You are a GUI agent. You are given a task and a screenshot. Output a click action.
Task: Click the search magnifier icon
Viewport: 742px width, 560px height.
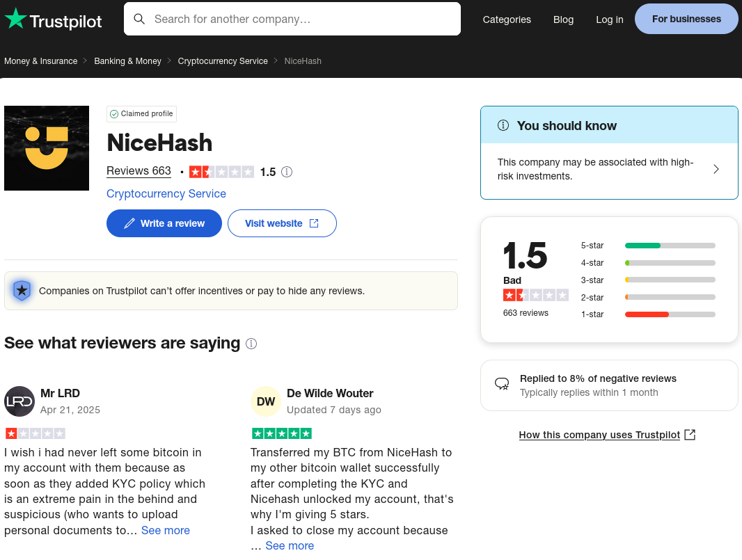139,19
